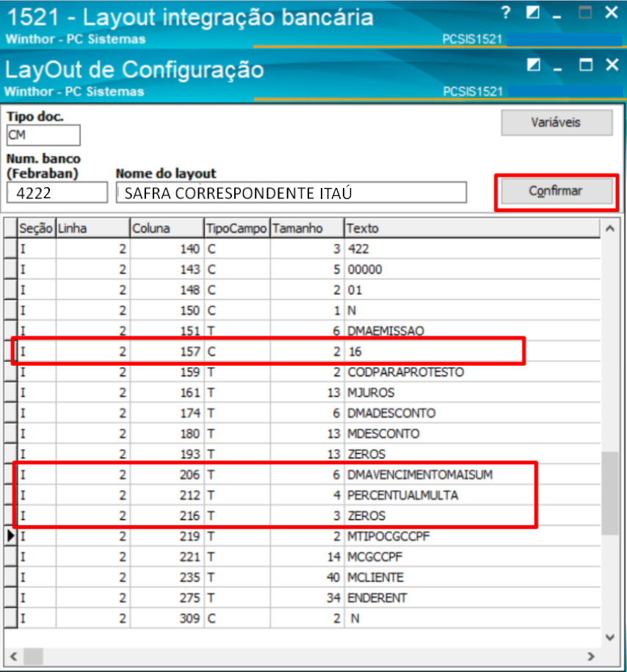Image resolution: width=627 pixels, height=672 pixels.
Task: Select the MJUROS text cell
Action: (472, 393)
